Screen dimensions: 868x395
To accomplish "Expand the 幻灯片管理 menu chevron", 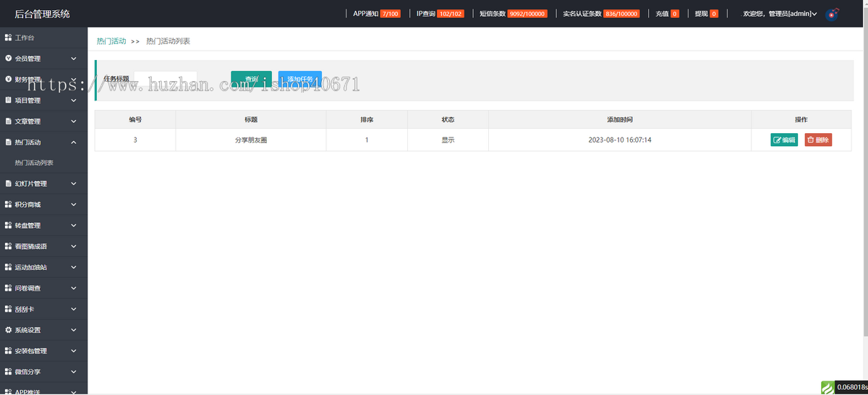I will point(74,184).
